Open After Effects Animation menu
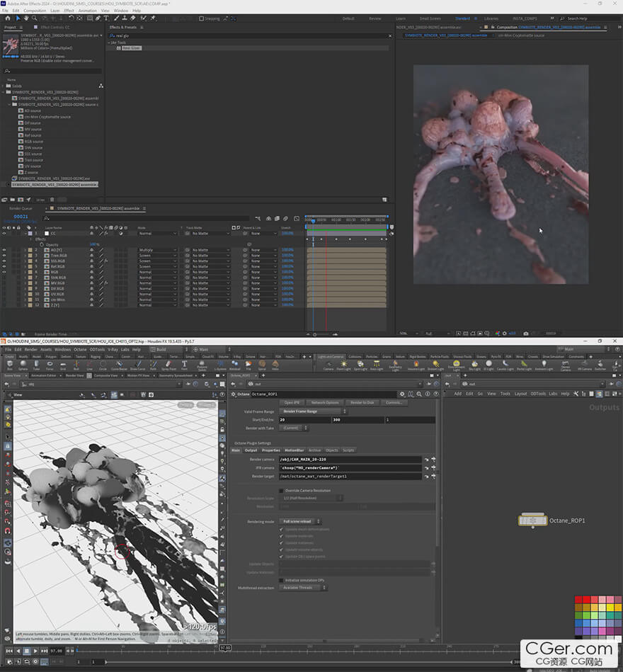This screenshot has height=672, width=623. pos(87,11)
